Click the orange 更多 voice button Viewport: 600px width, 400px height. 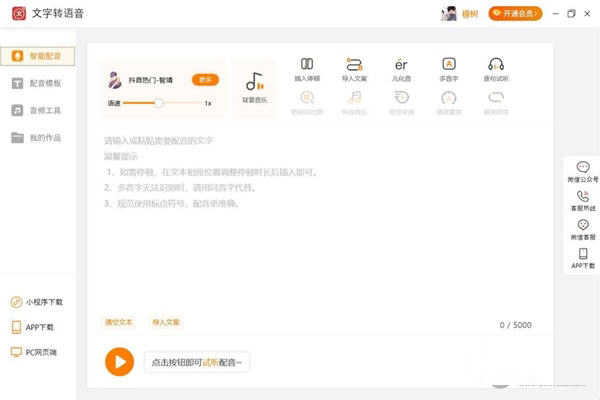click(x=205, y=80)
